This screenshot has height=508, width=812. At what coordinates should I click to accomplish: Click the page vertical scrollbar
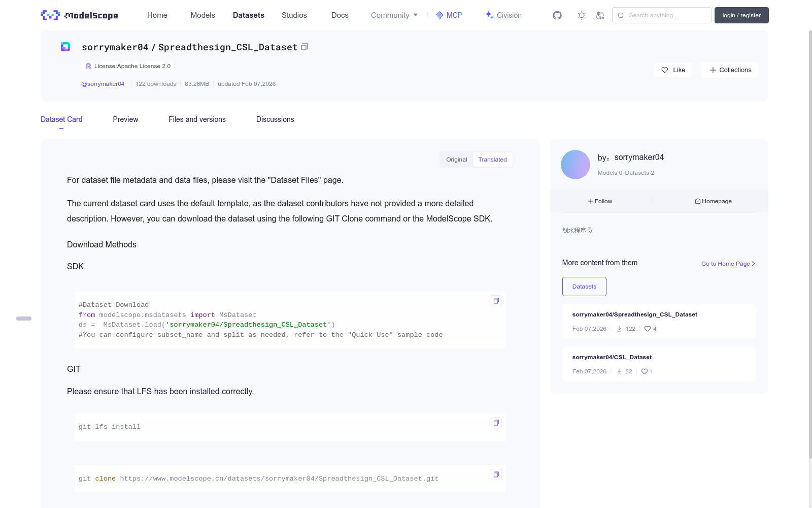point(810,244)
